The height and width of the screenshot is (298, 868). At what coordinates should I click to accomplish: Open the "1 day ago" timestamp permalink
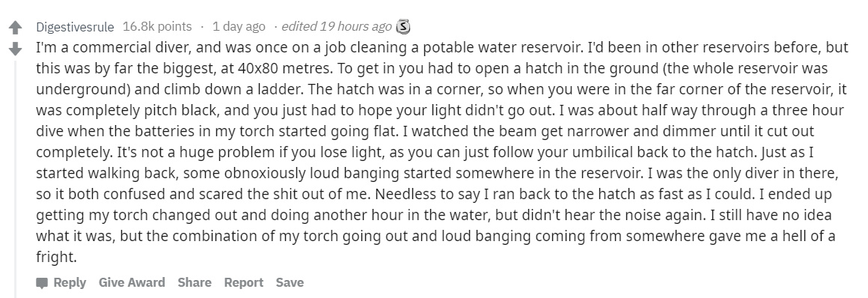click(239, 27)
